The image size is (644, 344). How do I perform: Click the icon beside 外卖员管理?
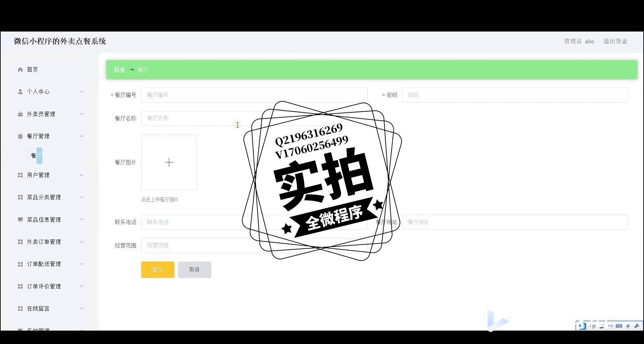pyautogui.click(x=20, y=114)
